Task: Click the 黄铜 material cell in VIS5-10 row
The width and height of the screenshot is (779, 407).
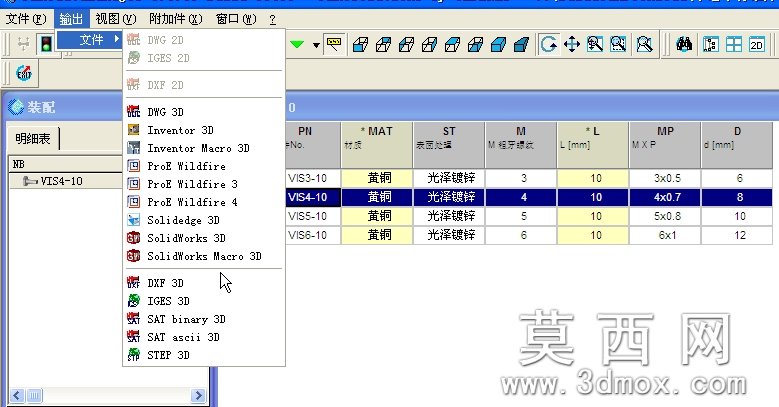Action: (377, 216)
